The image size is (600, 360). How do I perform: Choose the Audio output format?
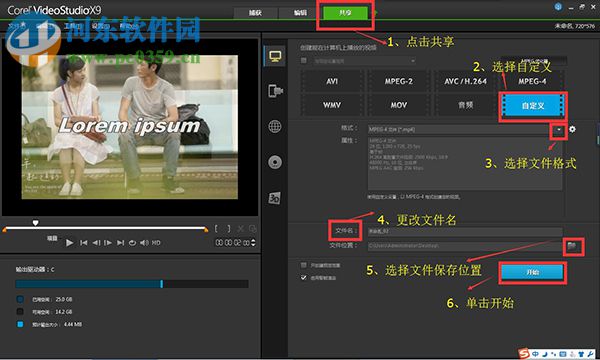point(465,105)
